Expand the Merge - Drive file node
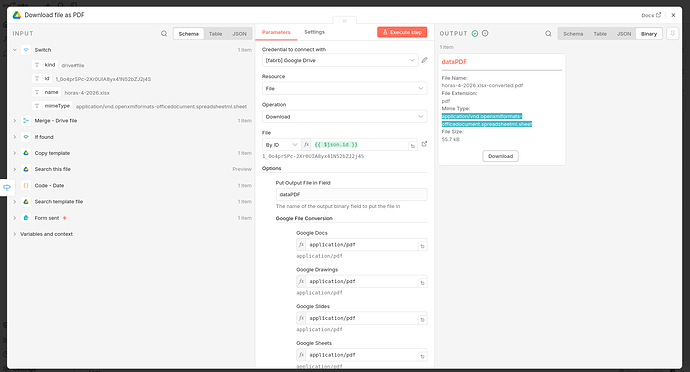Image resolution: width=690 pixels, height=372 pixels. point(15,121)
